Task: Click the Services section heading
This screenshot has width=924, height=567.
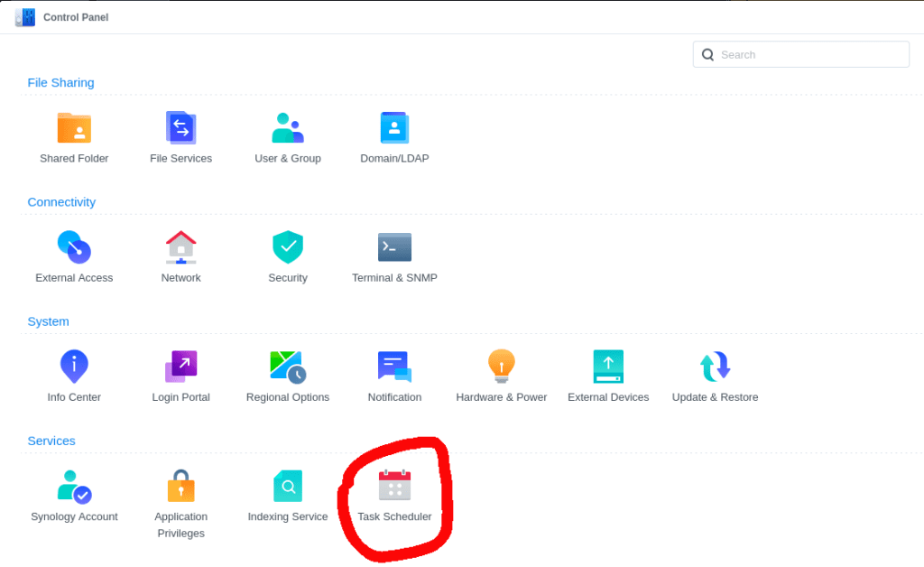Action: (51, 441)
